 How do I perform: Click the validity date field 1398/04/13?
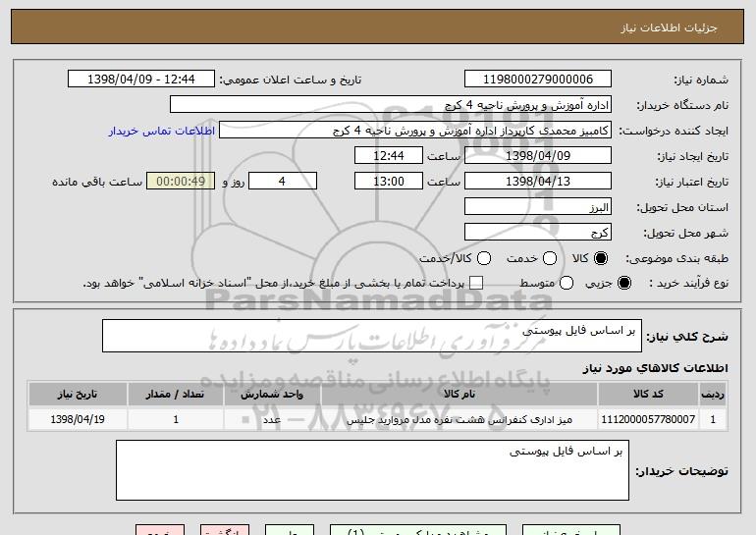pos(538,182)
